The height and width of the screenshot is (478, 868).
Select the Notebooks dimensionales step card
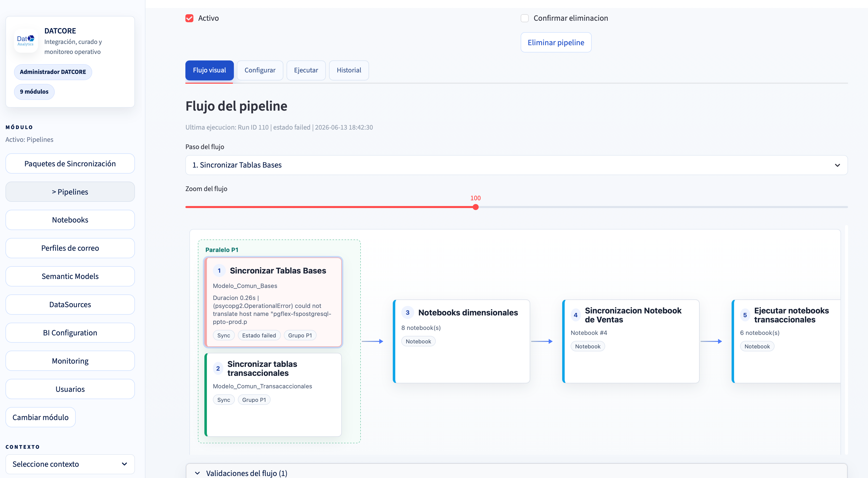(x=461, y=341)
